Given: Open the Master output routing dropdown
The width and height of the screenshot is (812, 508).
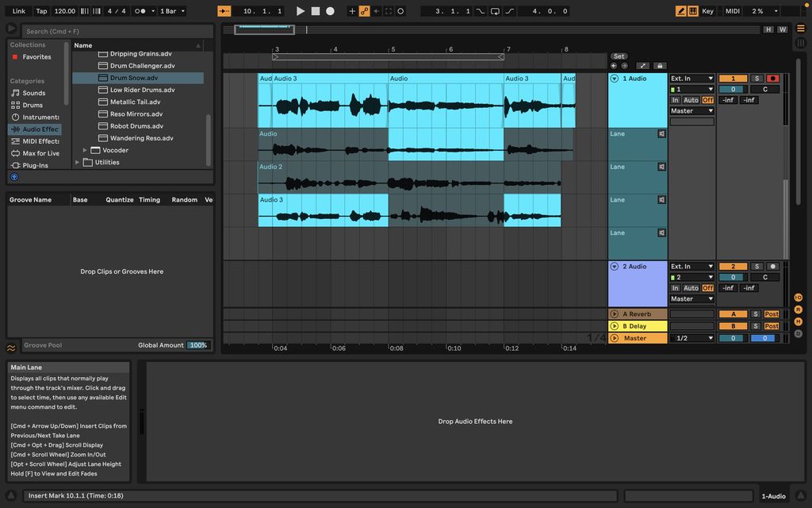Looking at the screenshot, I should pyautogui.click(x=691, y=111).
